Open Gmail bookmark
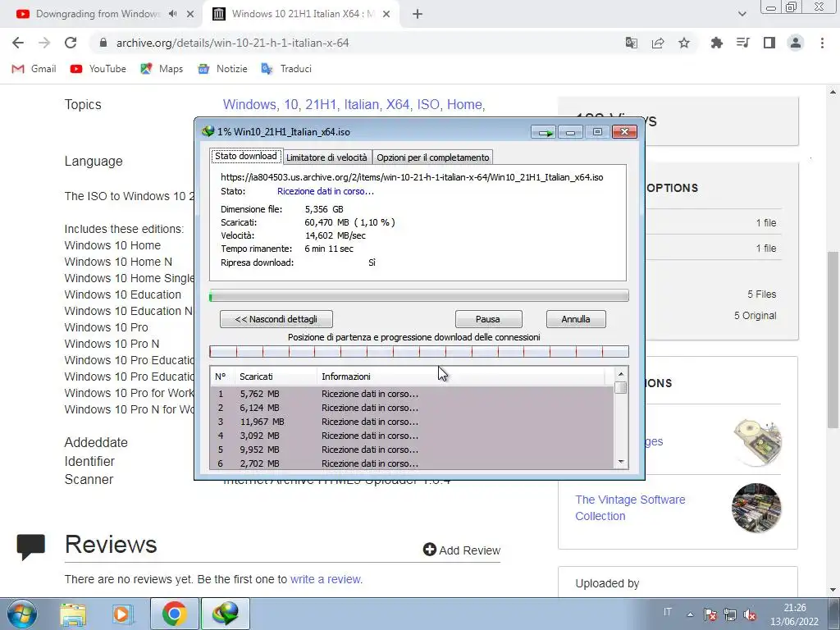The width and height of the screenshot is (840, 630). (34, 69)
